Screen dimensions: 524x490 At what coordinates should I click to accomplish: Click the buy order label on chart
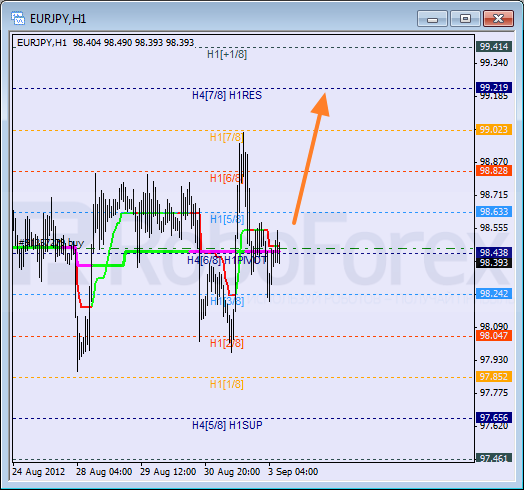coord(51,243)
